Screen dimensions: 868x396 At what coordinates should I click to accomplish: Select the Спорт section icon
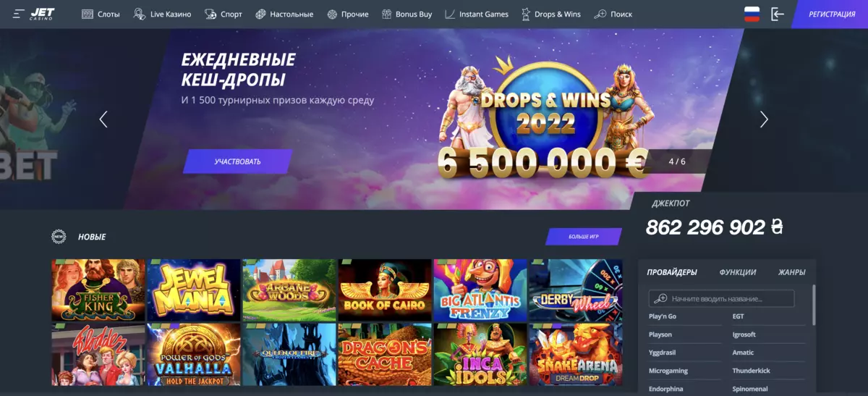point(210,14)
